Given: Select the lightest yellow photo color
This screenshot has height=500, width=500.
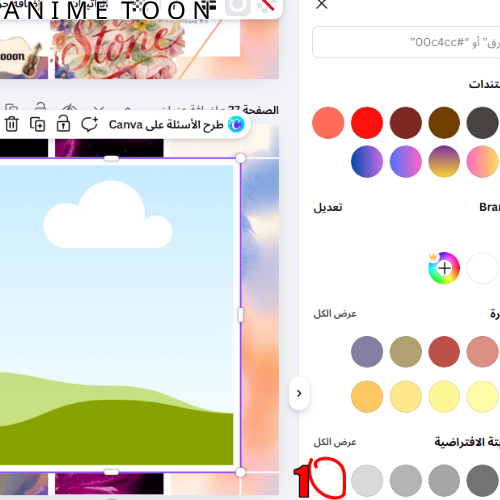Looking at the screenshot, I should tap(483, 397).
